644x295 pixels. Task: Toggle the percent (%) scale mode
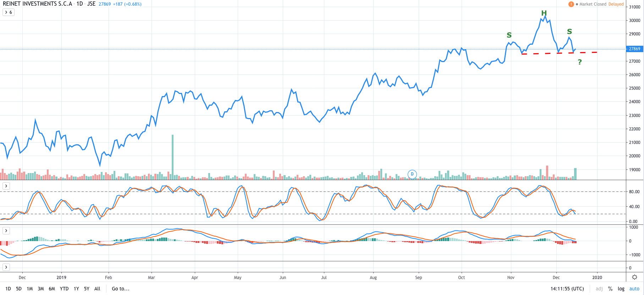click(610, 289)
